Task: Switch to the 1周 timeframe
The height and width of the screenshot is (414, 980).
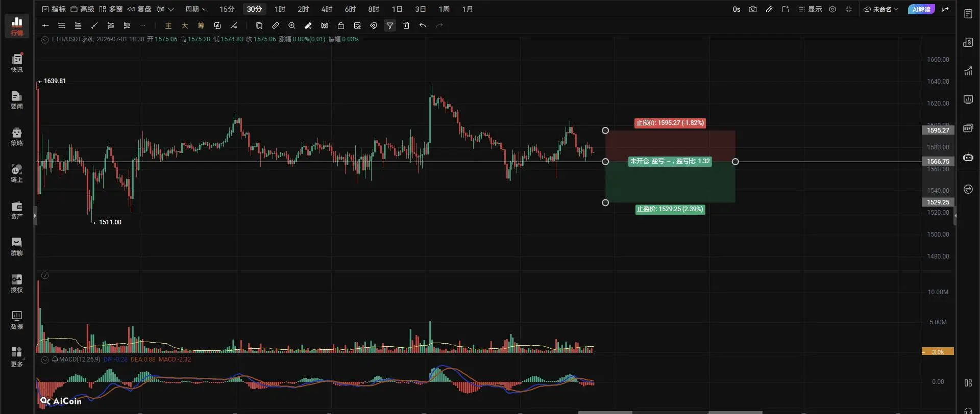Action: pos(444,9)
